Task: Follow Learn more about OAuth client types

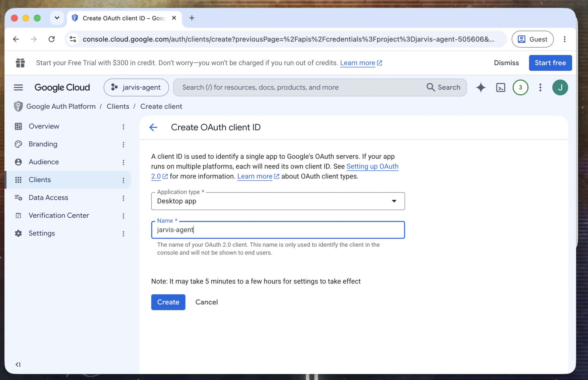Action: pos(258,177)
